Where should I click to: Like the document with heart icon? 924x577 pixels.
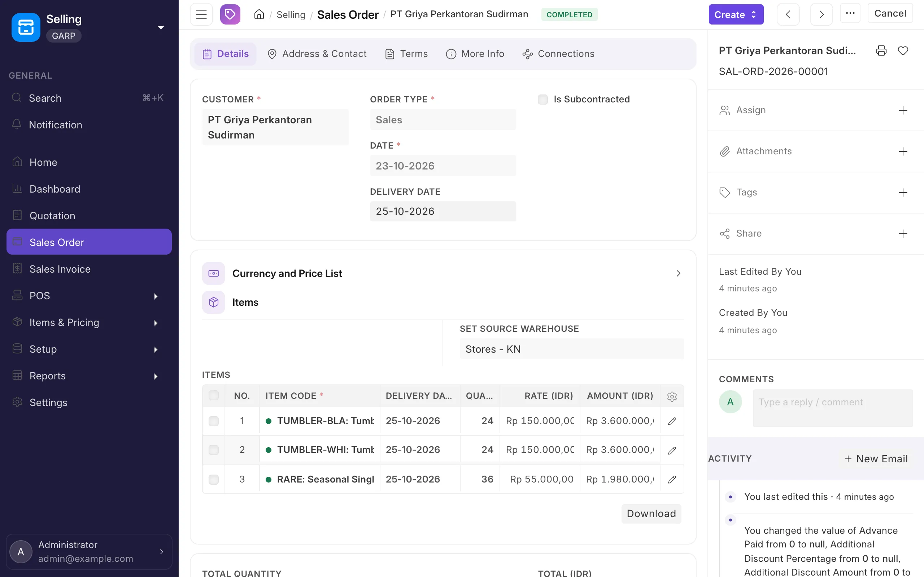(x=903, y=51)
